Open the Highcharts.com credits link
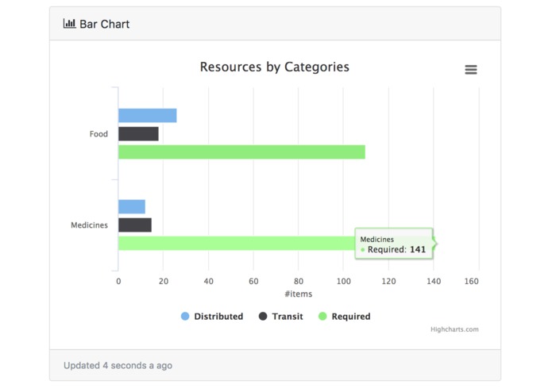The height and width of the screenshot is (392, 552). pos(454,329)
